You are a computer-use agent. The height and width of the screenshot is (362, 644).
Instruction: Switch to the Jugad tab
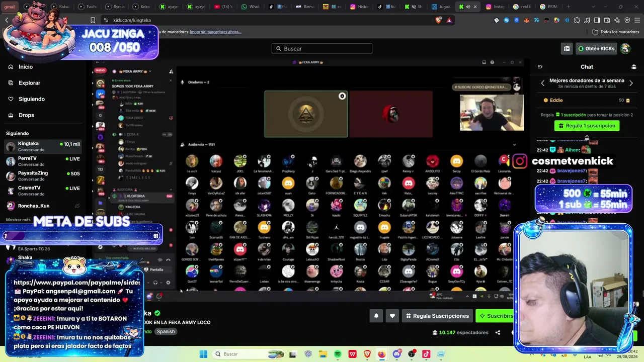[441, 7]
